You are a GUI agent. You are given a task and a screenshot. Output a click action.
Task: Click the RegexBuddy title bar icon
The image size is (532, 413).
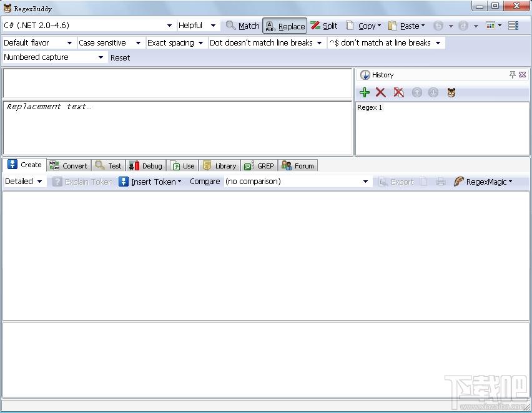[7, 8]
